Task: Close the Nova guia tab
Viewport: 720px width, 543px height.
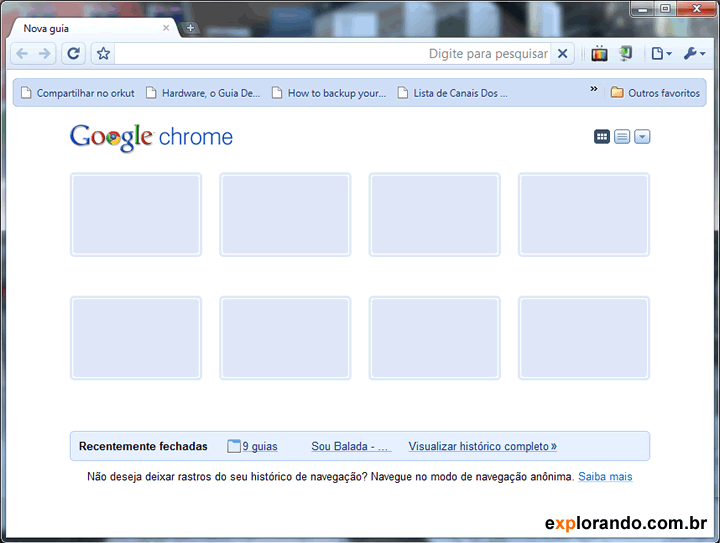Action: [x=166, y=28]
